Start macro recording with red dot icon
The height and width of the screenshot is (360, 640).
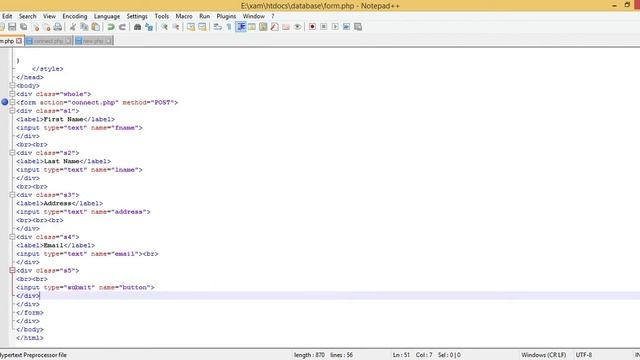pyautogui.click(x=312, y=27)
